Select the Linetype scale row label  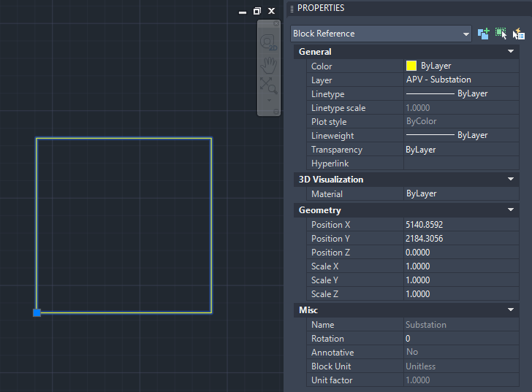click(338, 108)
